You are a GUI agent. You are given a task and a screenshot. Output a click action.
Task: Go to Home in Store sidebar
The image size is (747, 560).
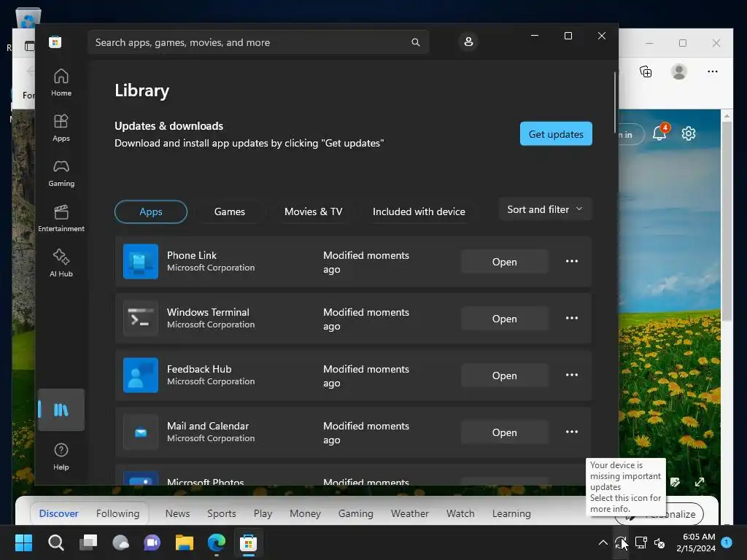pyautogui.click(x=61, y=83)
